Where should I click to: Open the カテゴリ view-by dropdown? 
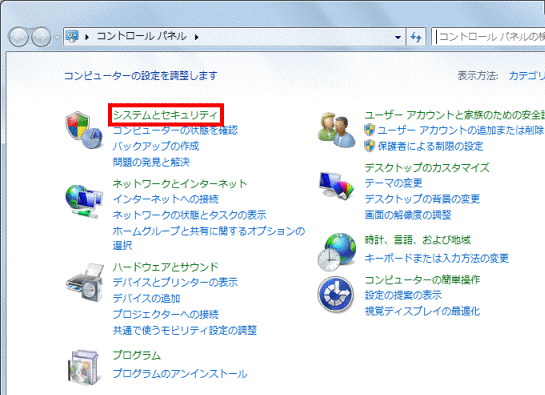(526, 75)
